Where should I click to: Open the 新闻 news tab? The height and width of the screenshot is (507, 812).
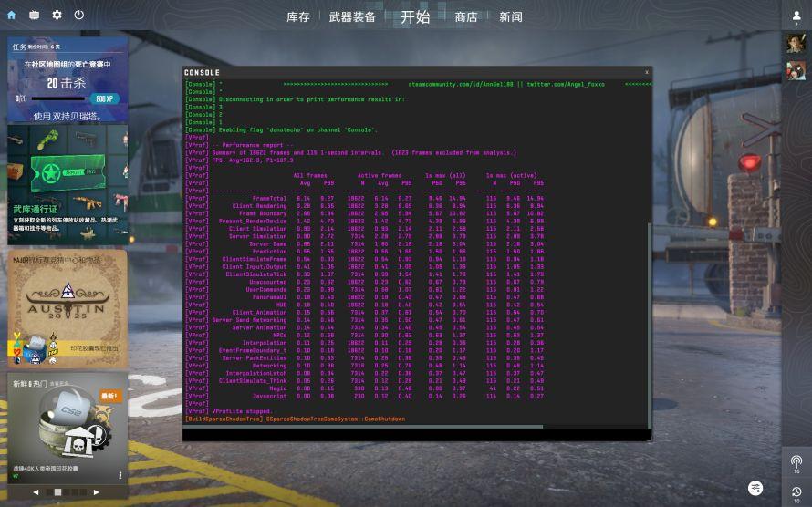click(511, 17)
